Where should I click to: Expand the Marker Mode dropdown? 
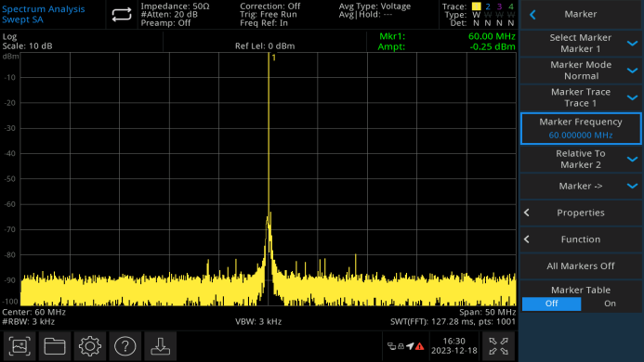coord(580,71)
